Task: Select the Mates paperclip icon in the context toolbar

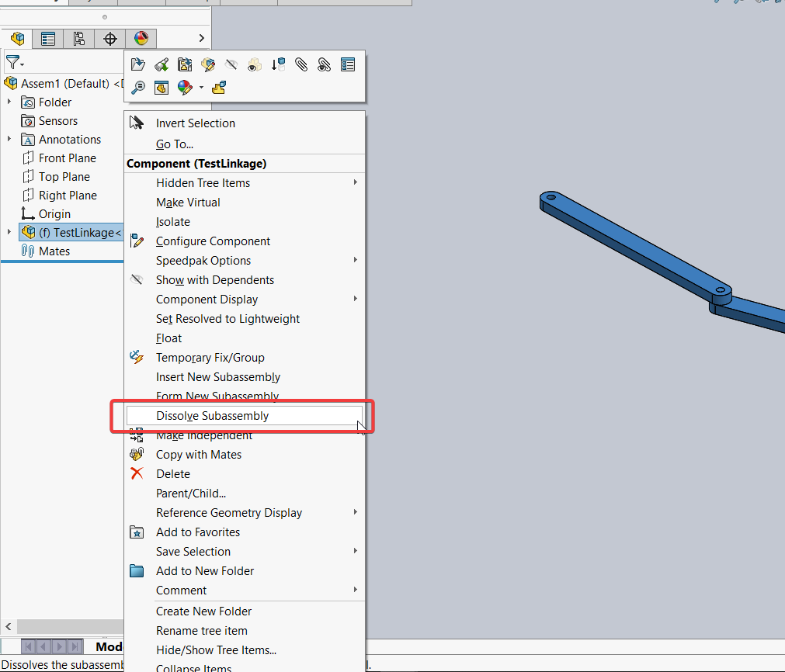Action: 301,64
